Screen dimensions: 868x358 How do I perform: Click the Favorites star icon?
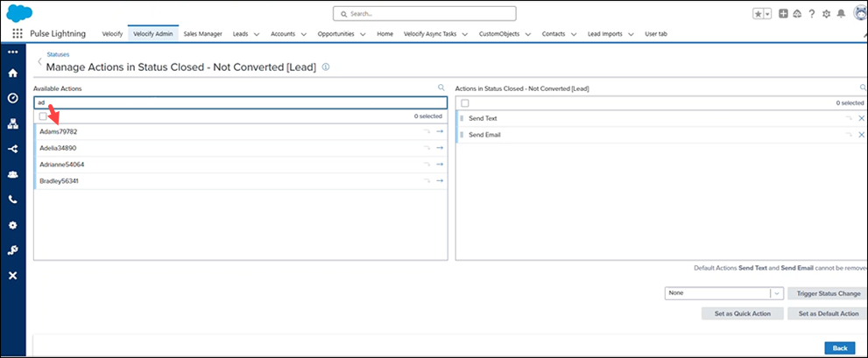[758, 14]
